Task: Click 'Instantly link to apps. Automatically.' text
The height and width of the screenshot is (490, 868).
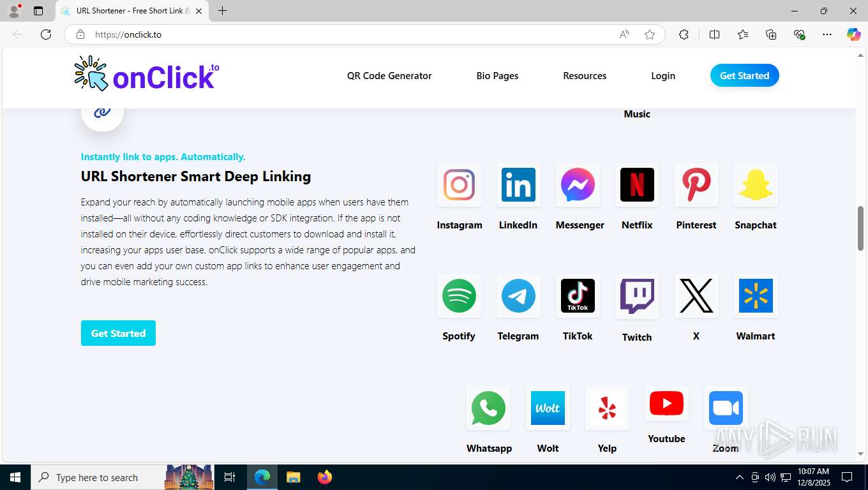Action: tap(163, 157)
